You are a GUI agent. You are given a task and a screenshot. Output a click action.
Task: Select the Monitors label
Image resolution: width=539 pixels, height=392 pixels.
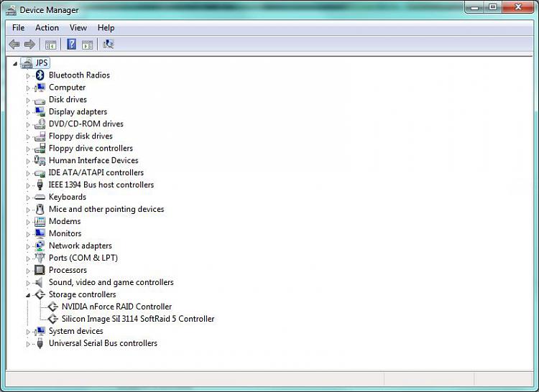point(65,233)
